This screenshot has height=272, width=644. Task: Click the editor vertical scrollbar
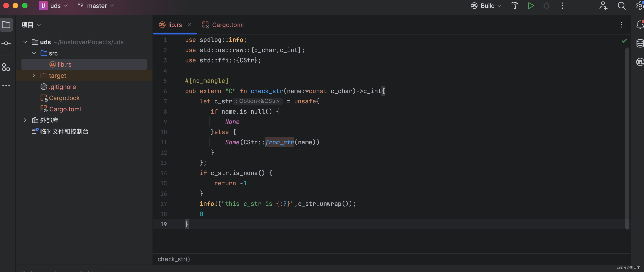[627, 139]
